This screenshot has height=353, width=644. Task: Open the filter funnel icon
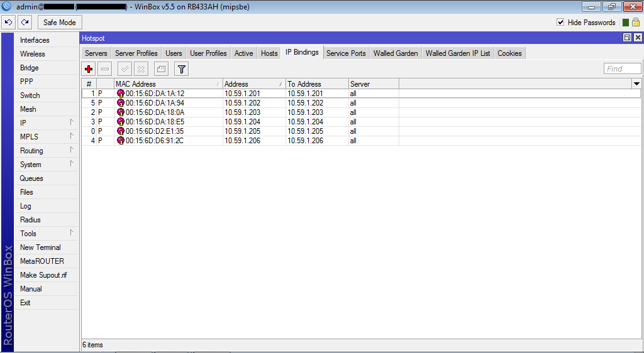click(x=182, y=69)
